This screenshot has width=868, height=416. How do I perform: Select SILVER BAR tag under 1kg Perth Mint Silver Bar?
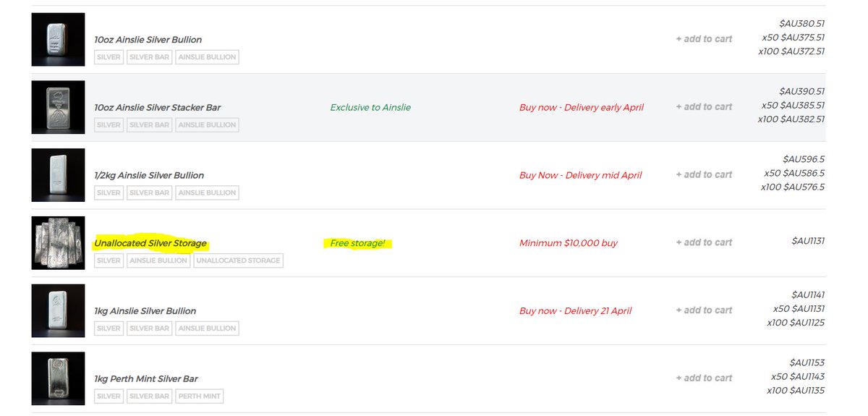[x=149, y=396]
